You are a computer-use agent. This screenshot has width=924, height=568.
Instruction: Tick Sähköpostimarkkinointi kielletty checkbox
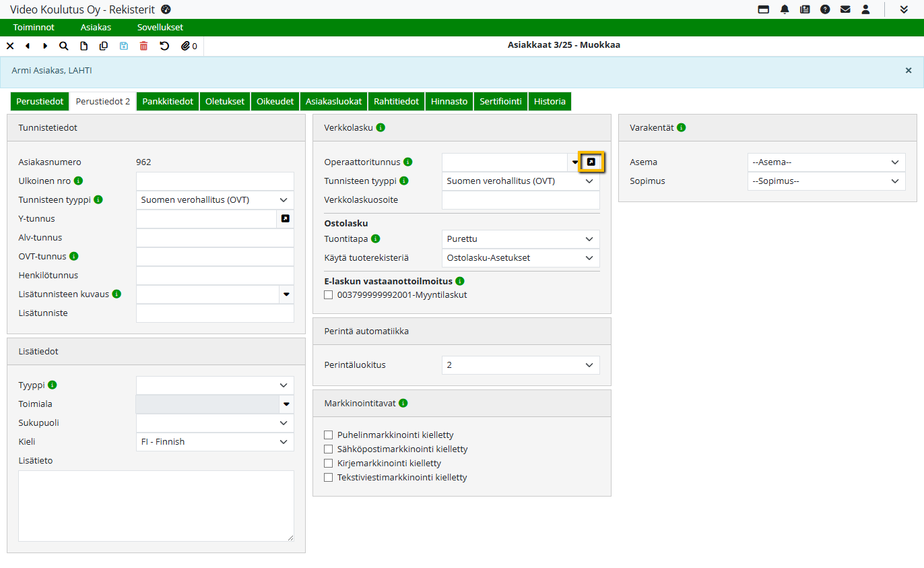tap(329, 449)
